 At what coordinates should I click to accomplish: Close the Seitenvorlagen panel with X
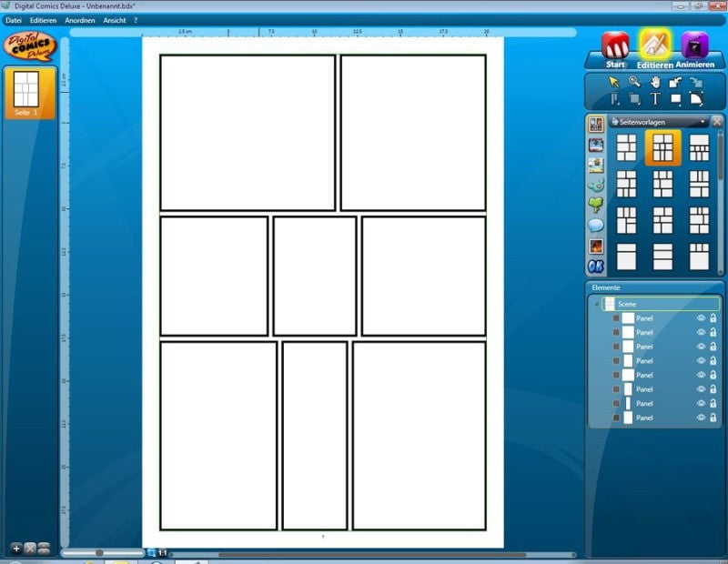(717, 122)
